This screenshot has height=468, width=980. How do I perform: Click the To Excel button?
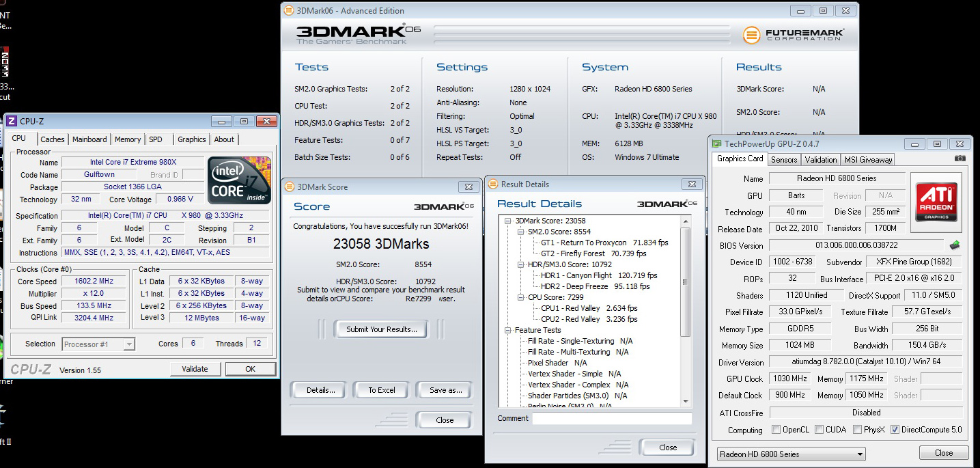(x=382, y=390)
